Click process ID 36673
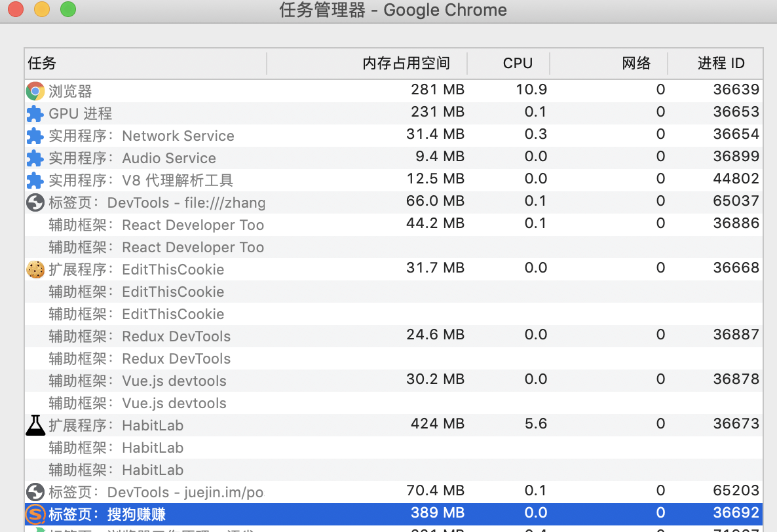777x532 pixels. click(x=736, y=424)
